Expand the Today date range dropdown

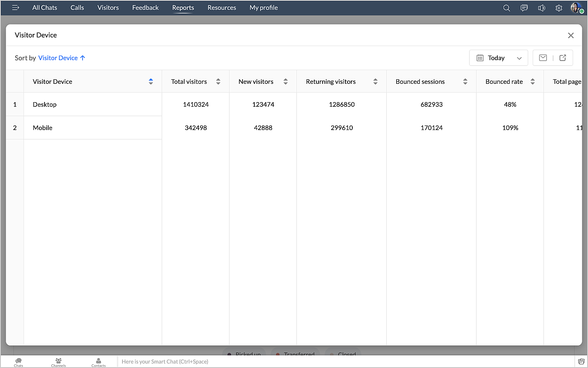tap(499, 58)
